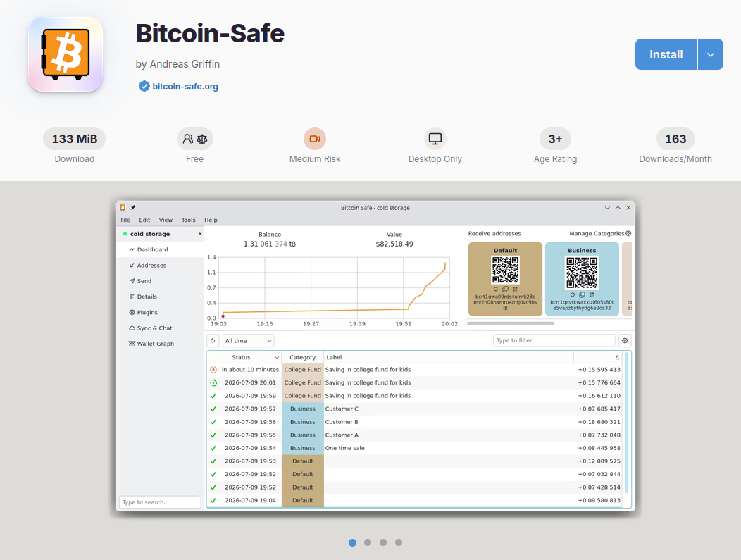Click the receive addresses horizontal scrollbar
Screen dimensions: 741x560
pos(511,324)
